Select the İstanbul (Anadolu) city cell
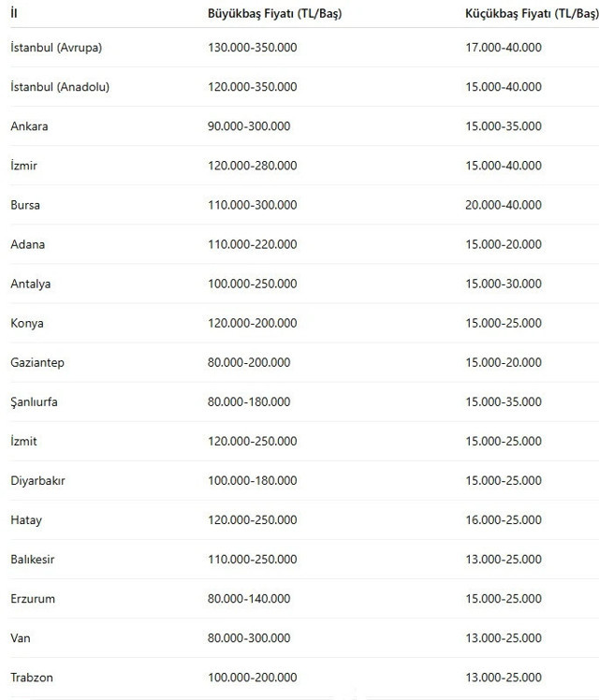The height and width of the screenshot is (700, 599). (60, 87)
